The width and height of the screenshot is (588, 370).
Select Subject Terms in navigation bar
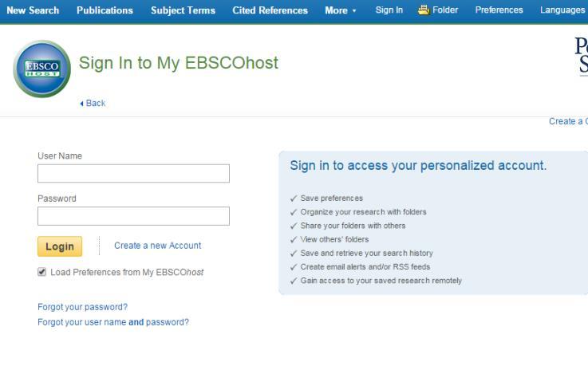pyautogui.click(x=183, y=10)
